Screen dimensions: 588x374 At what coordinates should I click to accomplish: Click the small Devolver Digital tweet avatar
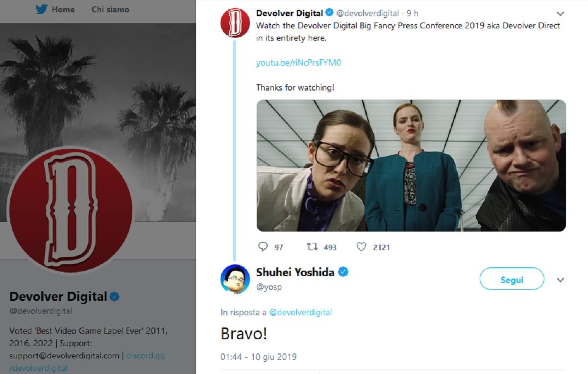point(235,23)
